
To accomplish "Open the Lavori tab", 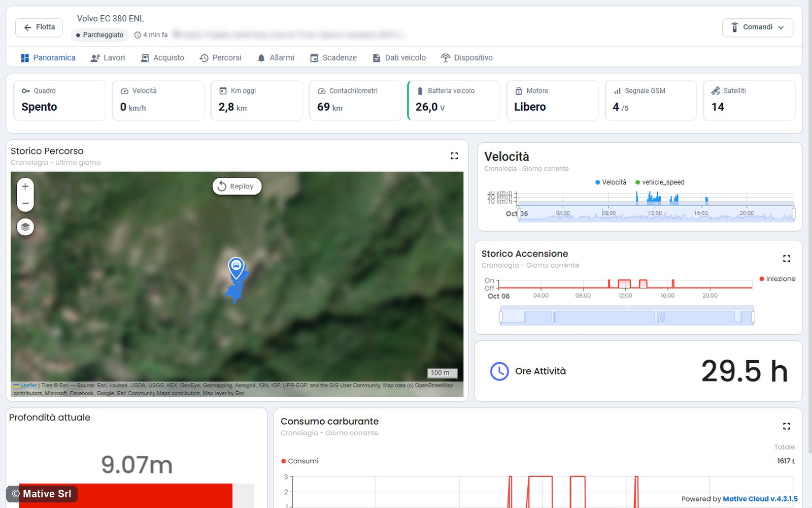I will (x=108, y=58).
